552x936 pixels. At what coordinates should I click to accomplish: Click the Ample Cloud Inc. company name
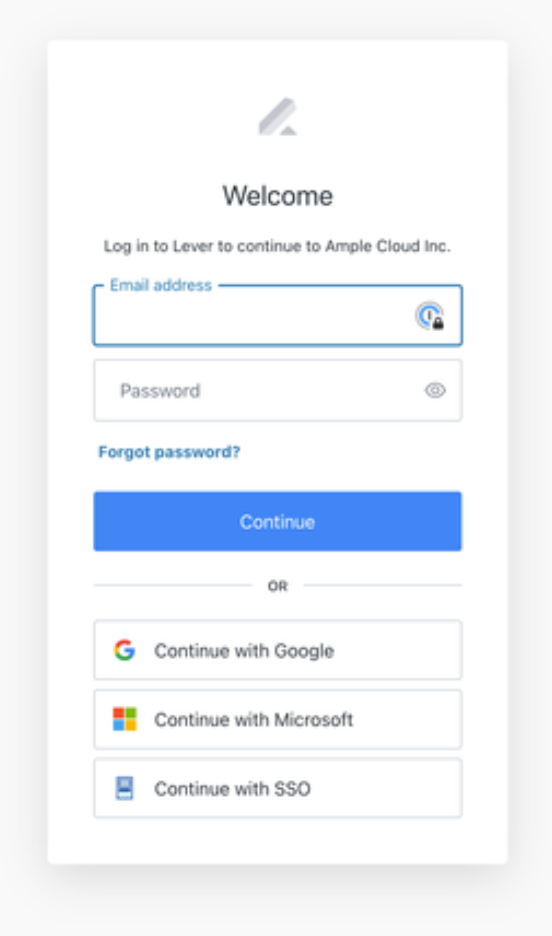pyautogui.click(x=388, y=246)
